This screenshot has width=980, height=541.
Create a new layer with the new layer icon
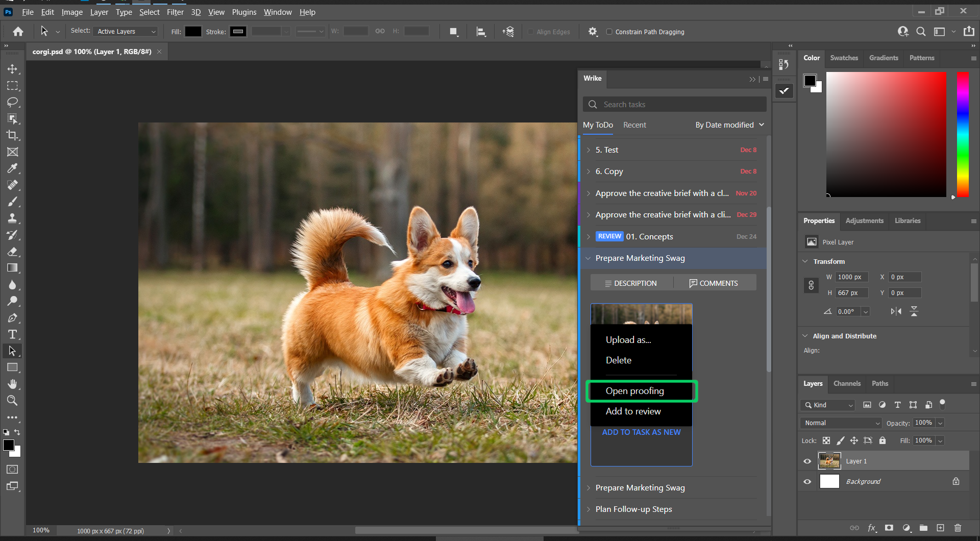pos(940,528)
